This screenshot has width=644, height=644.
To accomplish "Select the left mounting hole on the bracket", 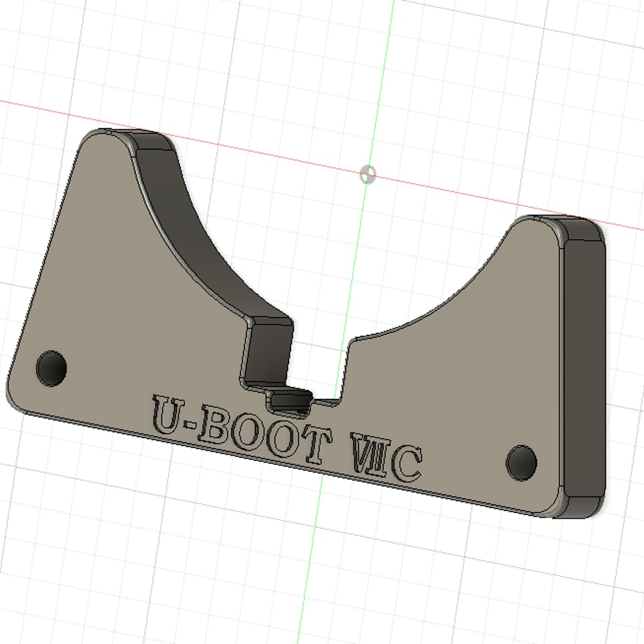I will tap(51, 368).
